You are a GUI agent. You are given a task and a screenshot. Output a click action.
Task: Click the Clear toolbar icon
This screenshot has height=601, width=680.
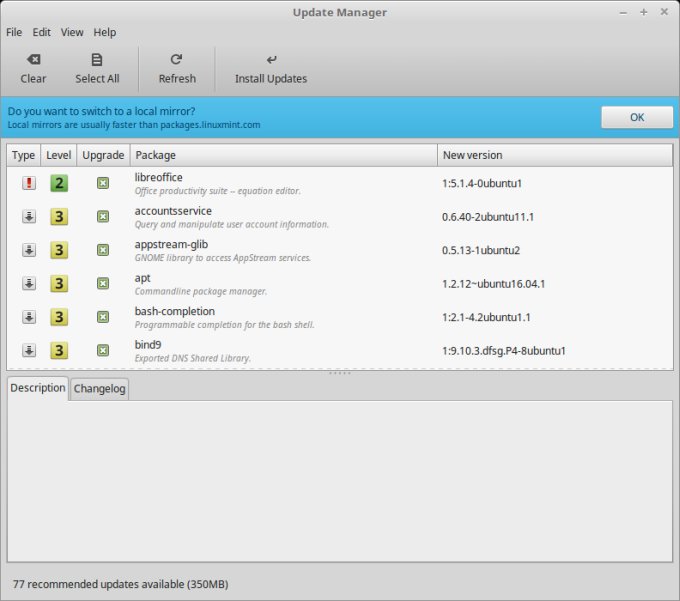click(x=33, y=60)
